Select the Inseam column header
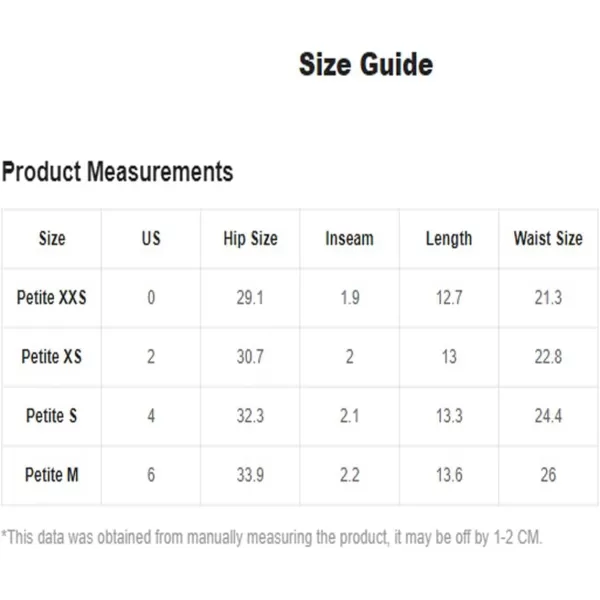This screenshot has height=600, width=600. [x=349, y=238]
